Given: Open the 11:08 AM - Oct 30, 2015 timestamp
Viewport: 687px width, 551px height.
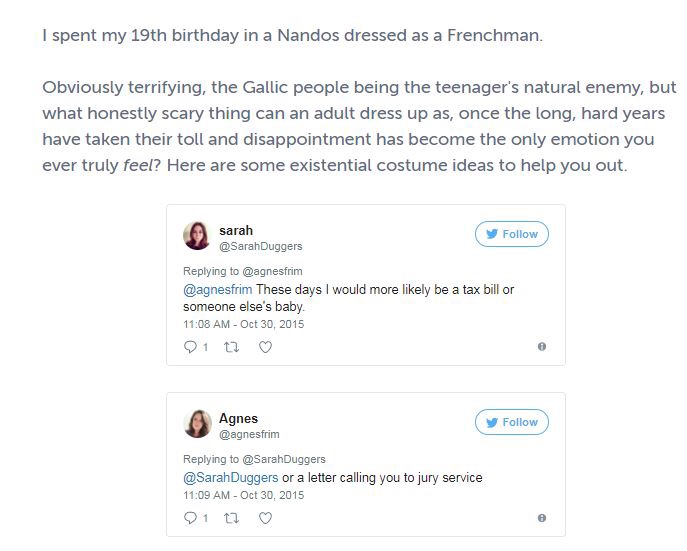Looking at the screenshot, I should tap(243, 324).
